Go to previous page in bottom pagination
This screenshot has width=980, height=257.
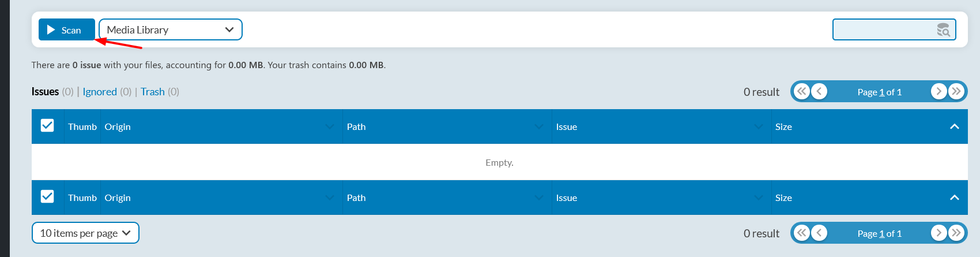(819, 233)
